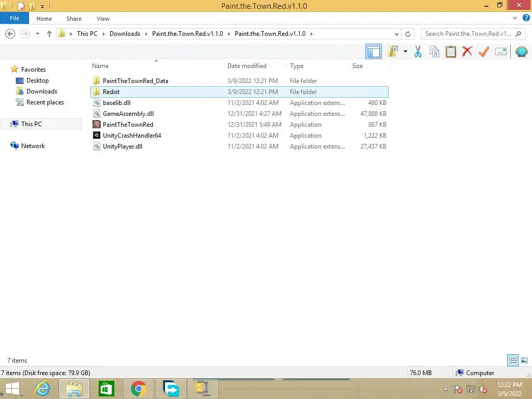Click Downloads in the address breadcrumb
The height and width of the screenshot is (399, 532).
[125, 34]
